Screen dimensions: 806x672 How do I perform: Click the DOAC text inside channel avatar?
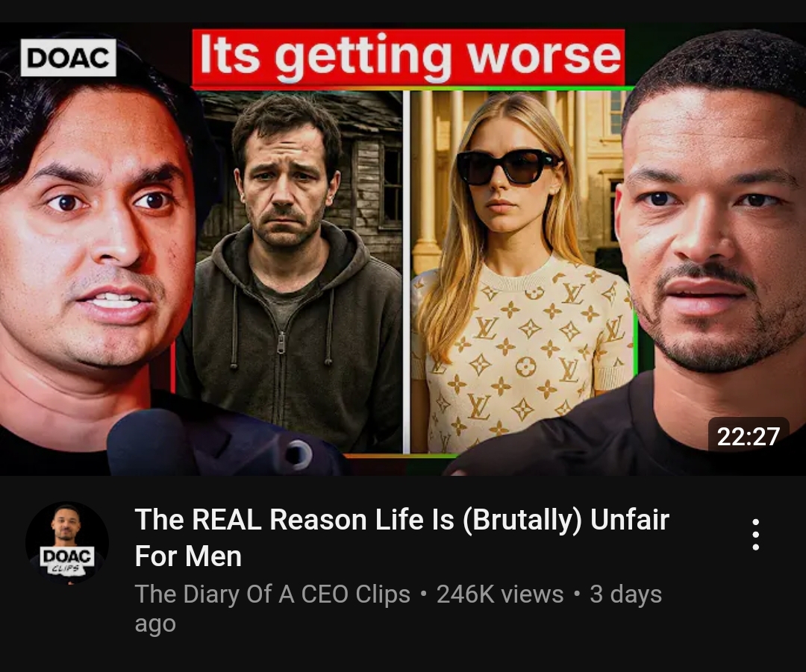click(x=67, y=556)
